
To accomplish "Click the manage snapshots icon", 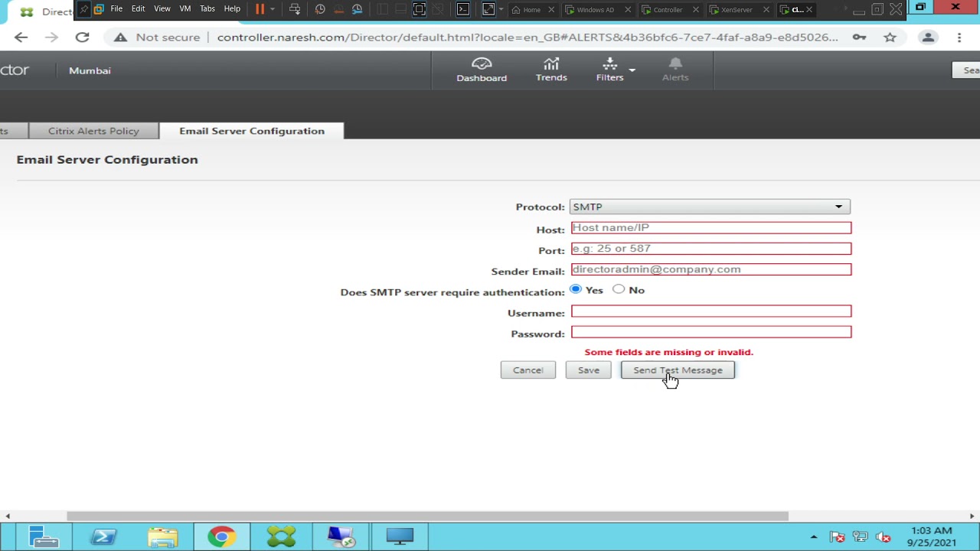I will click(x=358, y=9).
